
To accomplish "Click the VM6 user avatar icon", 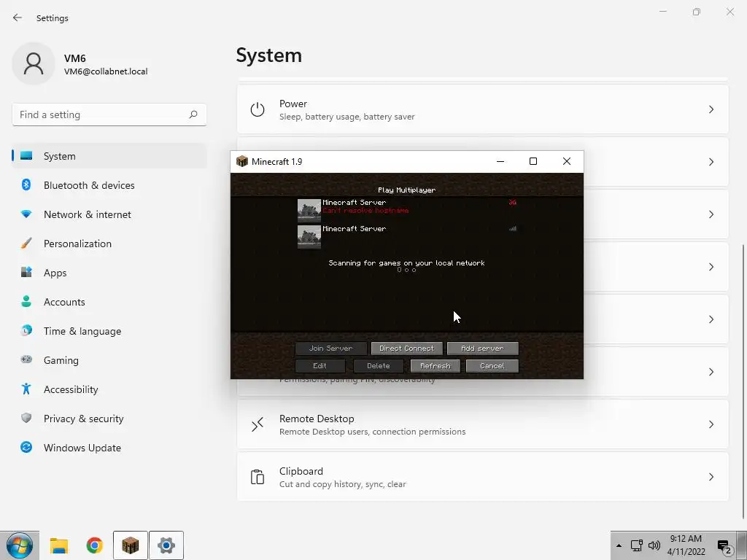I will pyautogui.click(x=34, y=63).
